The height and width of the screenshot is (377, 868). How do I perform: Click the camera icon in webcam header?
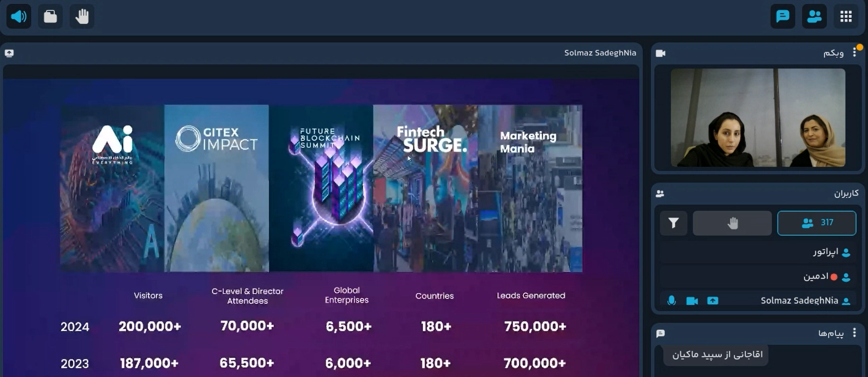(661, 53)
